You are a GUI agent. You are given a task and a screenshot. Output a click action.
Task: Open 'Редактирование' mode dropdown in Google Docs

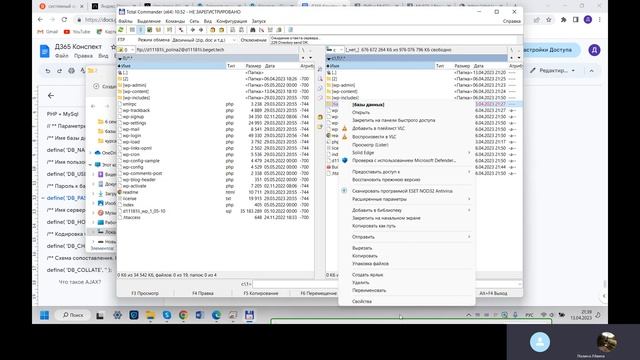(x=554, y=71)
